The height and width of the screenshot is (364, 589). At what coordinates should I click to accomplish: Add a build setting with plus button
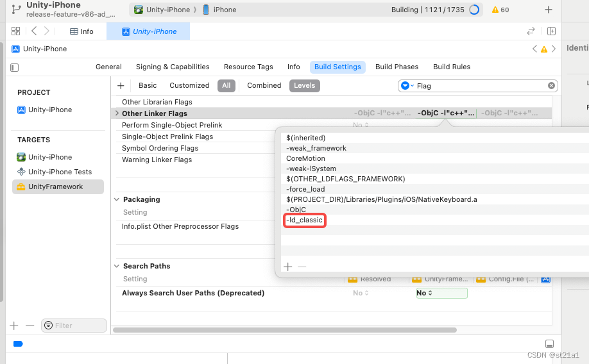tap(121, 86)
